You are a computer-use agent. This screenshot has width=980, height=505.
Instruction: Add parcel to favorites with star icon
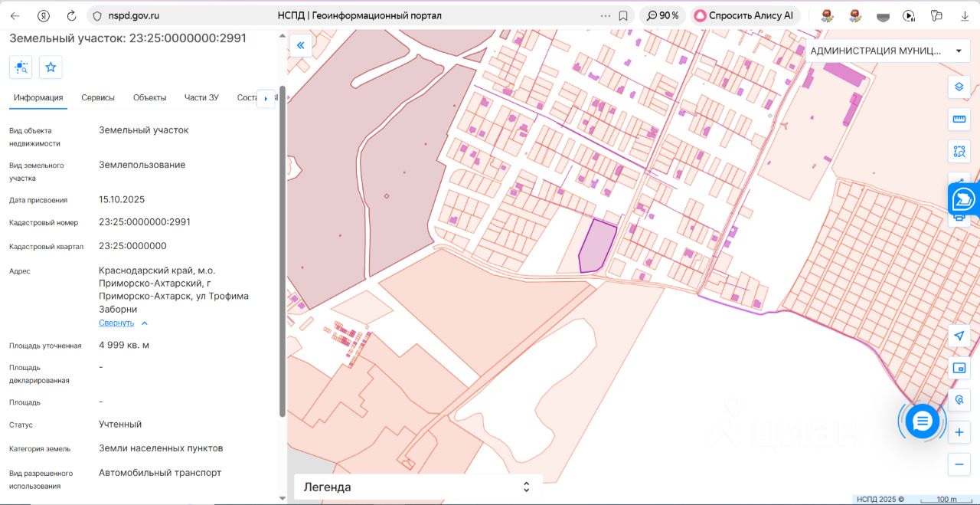51,67
